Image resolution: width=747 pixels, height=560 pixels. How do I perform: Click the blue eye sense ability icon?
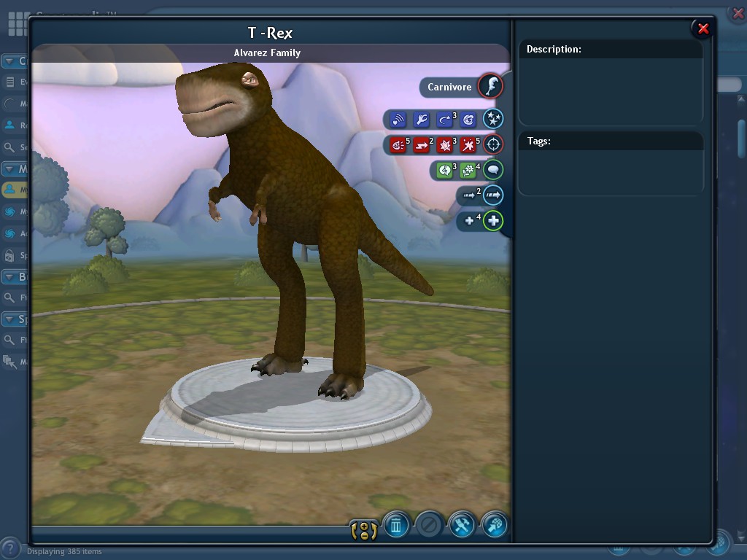point(468,119)
